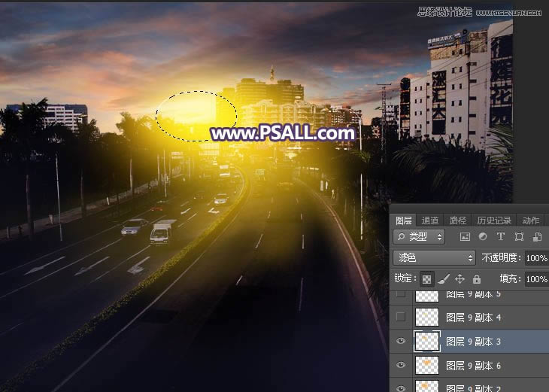Filter layers by adjustment layer type
Screen dimensions: 549x392
pyautogui.click(x=483, y=237)
